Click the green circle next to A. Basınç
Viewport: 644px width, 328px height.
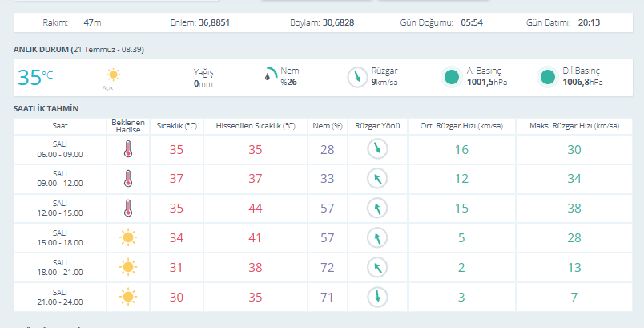tap(452, 77)
